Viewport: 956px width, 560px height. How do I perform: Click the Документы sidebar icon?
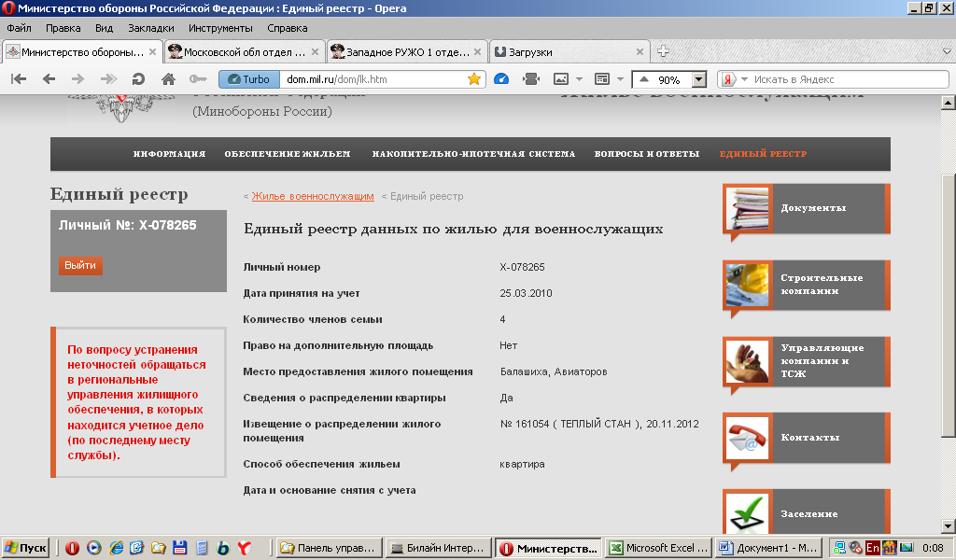point(747,208)
